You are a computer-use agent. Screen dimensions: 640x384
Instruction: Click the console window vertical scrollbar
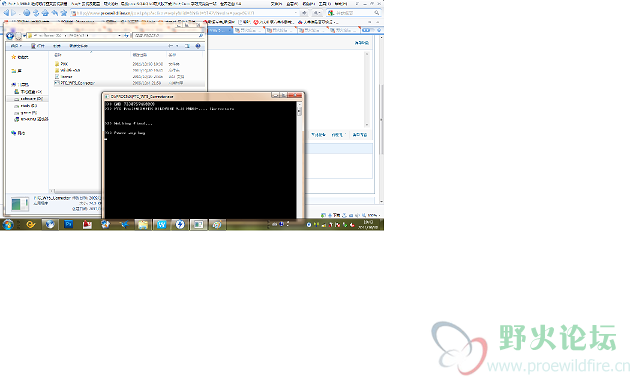coord(299,159)
